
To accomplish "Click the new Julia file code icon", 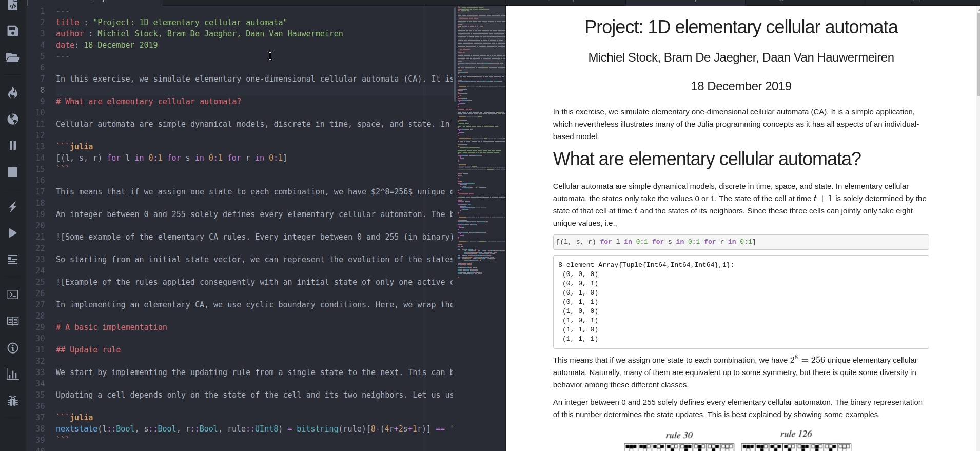I will 13,5.
